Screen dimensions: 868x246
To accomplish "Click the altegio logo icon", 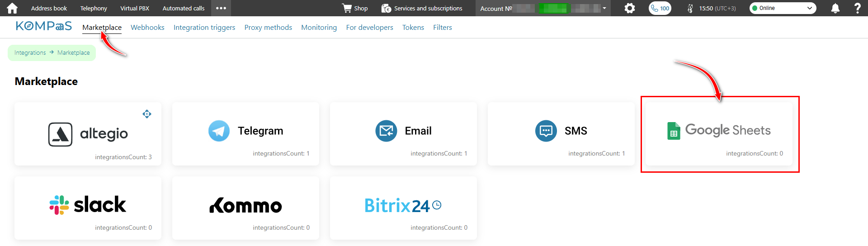I will pyautogui.click(x=60, y=134).
